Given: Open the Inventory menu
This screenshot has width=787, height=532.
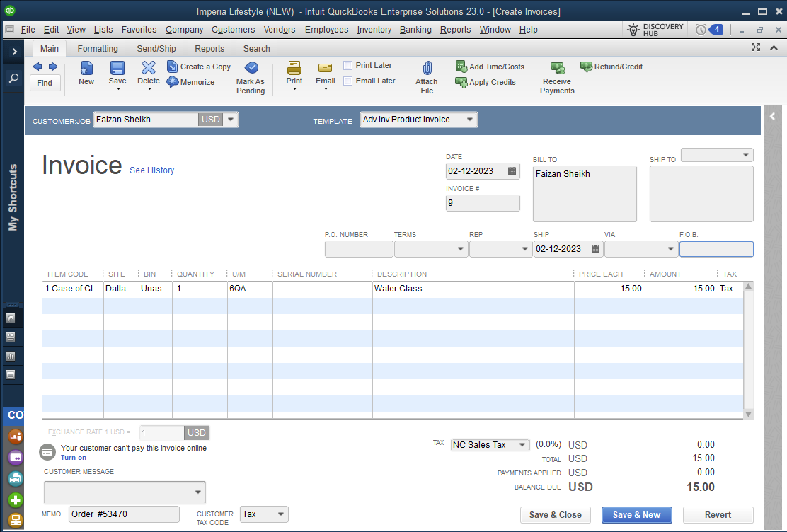Looking at the screenshot, I should point(374,30).
